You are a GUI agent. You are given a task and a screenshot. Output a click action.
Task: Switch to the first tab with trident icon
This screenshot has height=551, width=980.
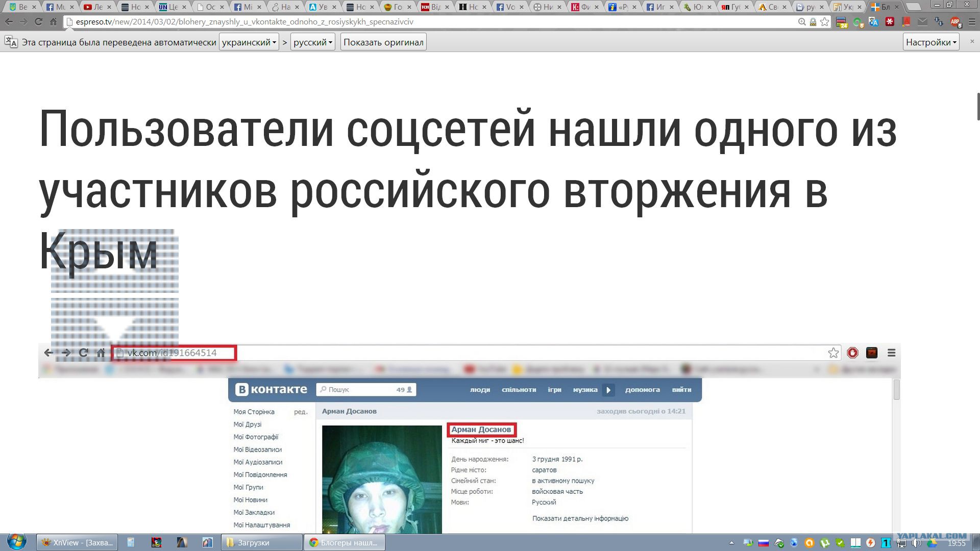coord(22,7)
